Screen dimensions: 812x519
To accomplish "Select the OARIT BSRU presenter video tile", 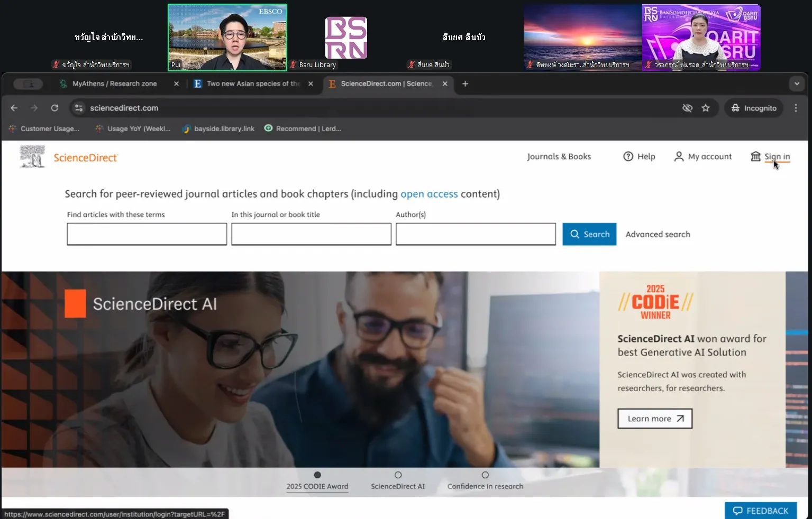I will pyautogui.click(x=701, y=38).
